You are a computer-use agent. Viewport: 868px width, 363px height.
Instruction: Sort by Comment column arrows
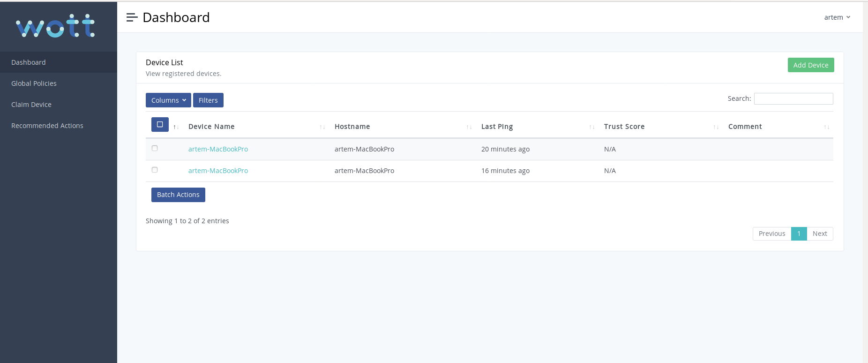[827, 127]
